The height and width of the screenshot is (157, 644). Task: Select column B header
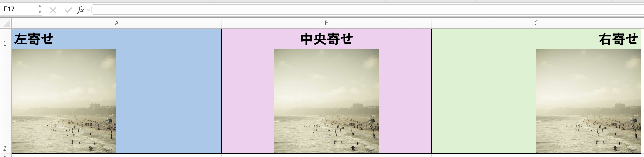tap(326, 23)
